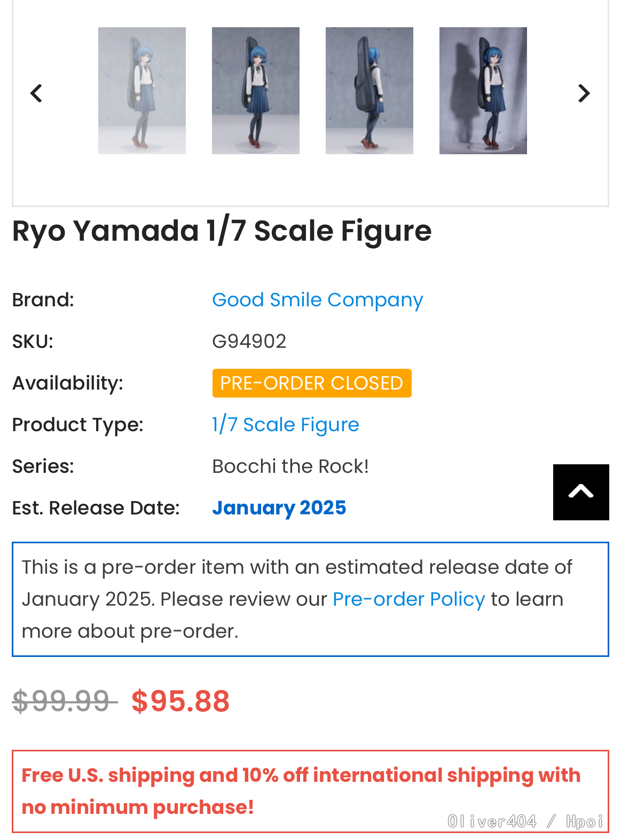Click the Oliver404 / Hpoi watermark
The width and height of the screenshot is (621, 840).
point(525,821)
